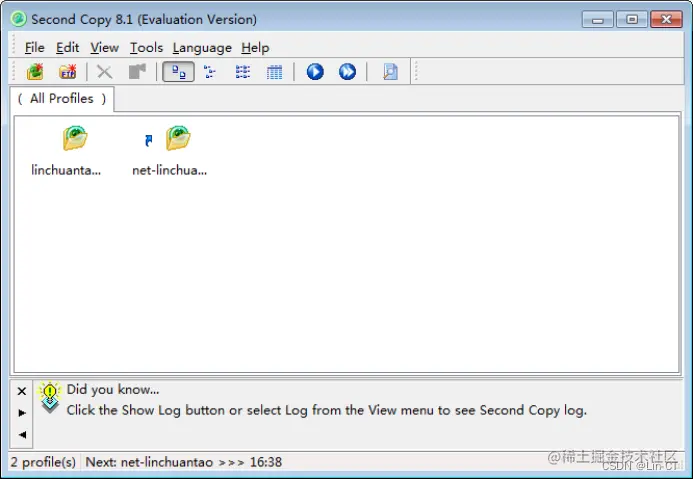Open the Language menu

coord(202,47)
